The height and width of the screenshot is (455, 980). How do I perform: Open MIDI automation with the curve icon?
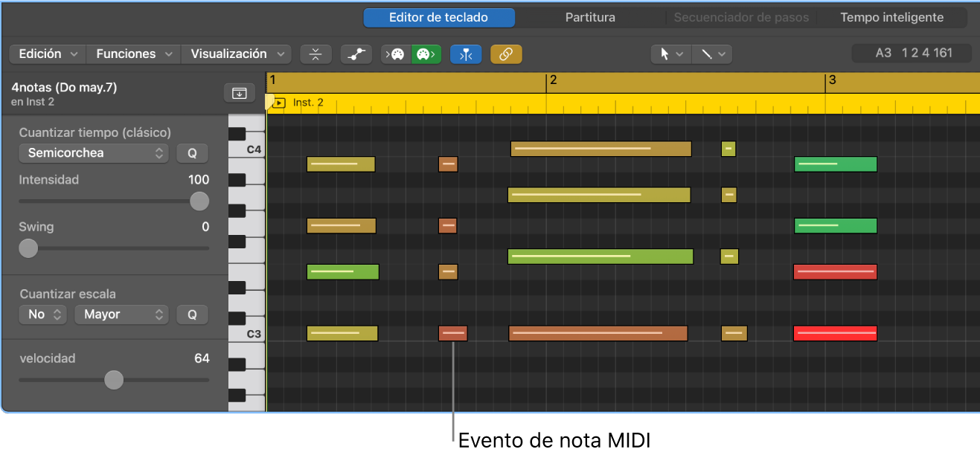point(355,54)
